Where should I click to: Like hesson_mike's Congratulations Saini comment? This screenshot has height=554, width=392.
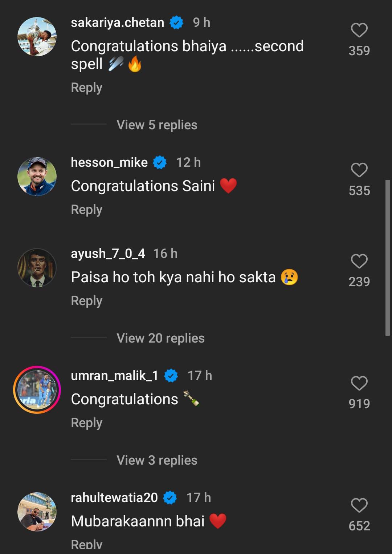coord(359,170)
